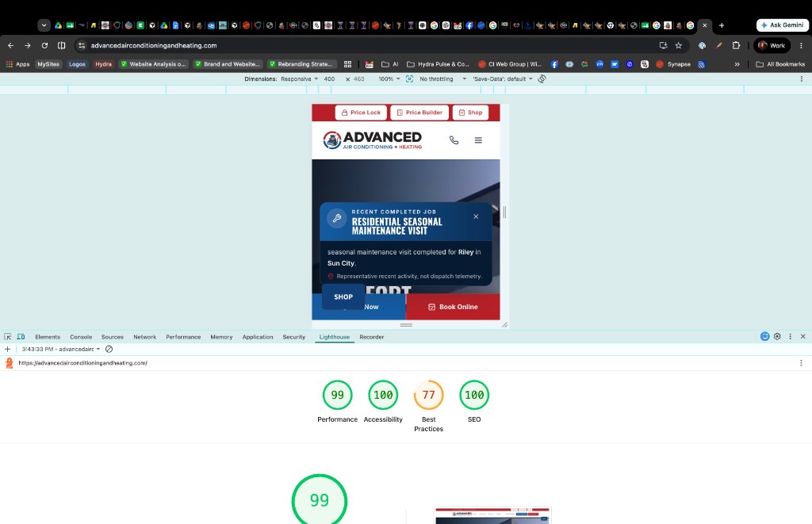Image resolution: width=812 pixels, height=524 pixels.
Task: Show hidden bookmarks with double chevron
Action: pyautogui.click(x=737, y=64)
